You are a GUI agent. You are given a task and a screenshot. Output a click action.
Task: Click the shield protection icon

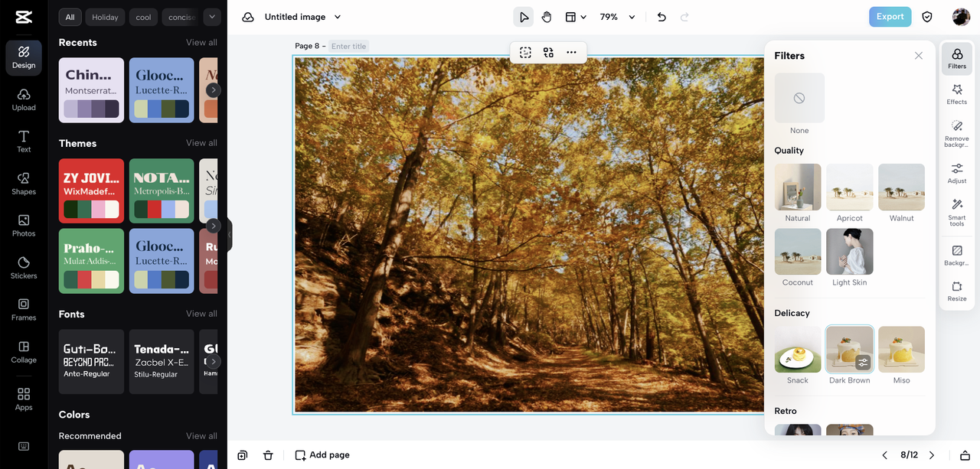[927, 17]
